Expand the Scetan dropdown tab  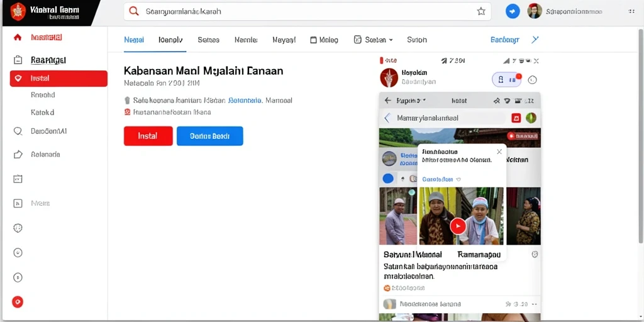[x=374, y=40]
